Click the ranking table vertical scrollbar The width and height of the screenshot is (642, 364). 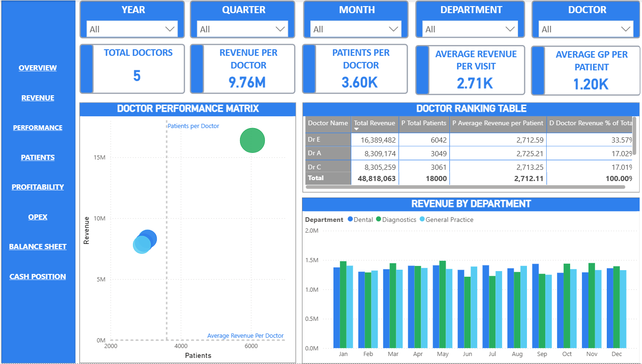(634, 136)
